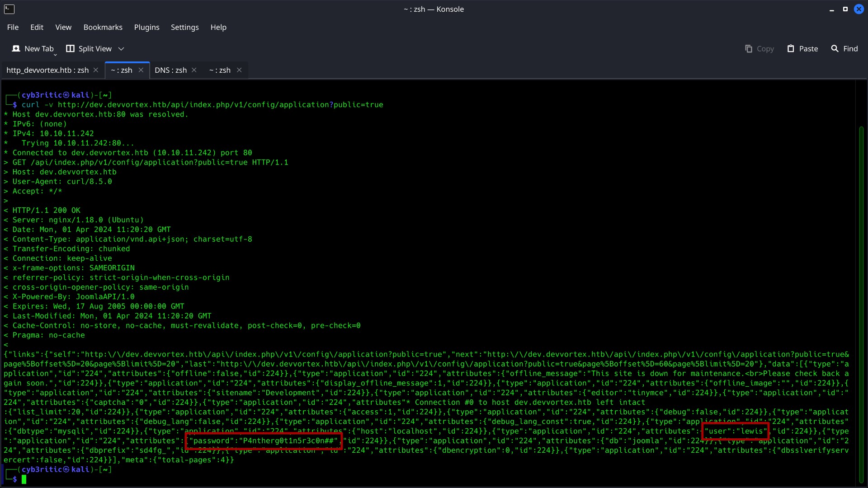Open the Edit menu
The height and width of the screenshot is (488, 868).
coord(37,27)
